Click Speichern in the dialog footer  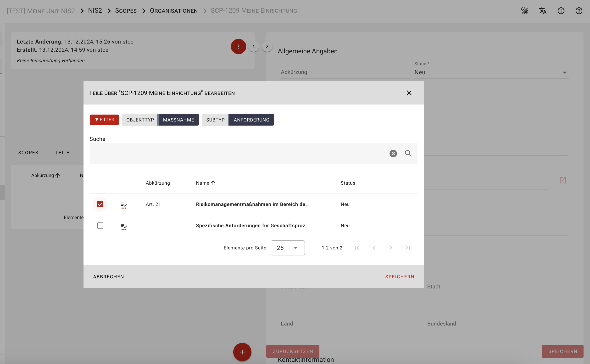400,277
